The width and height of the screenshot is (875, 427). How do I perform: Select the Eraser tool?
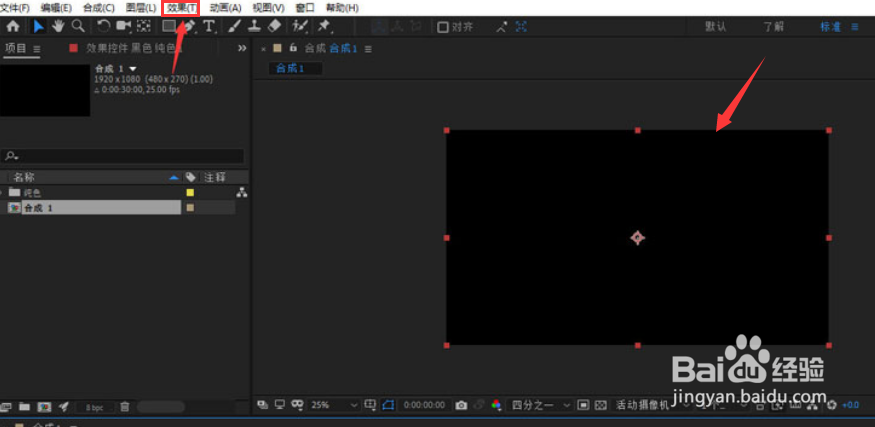274,26
